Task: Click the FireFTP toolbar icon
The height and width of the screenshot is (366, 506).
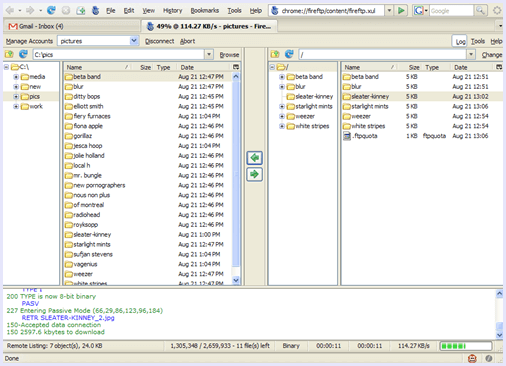Action: (95, 11)
